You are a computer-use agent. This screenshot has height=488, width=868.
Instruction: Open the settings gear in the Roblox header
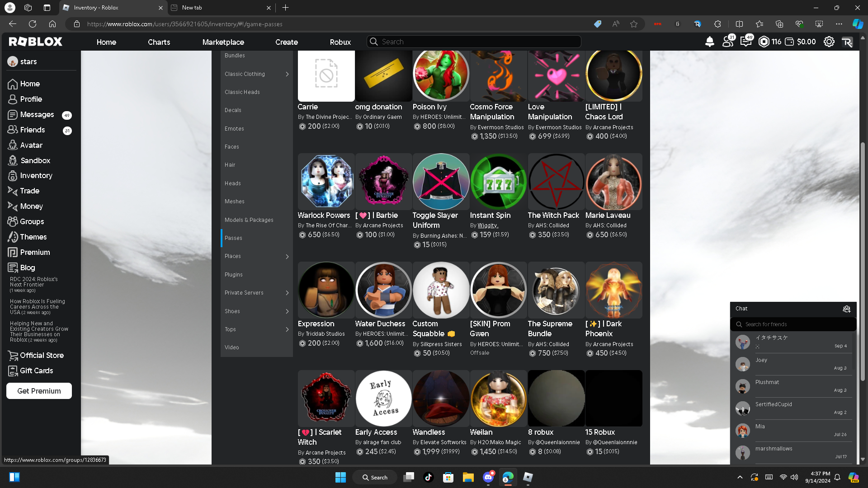coord(829,42)
